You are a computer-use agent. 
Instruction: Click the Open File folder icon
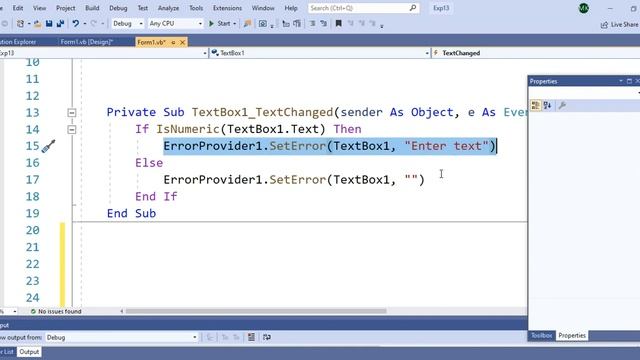point(37,24)
